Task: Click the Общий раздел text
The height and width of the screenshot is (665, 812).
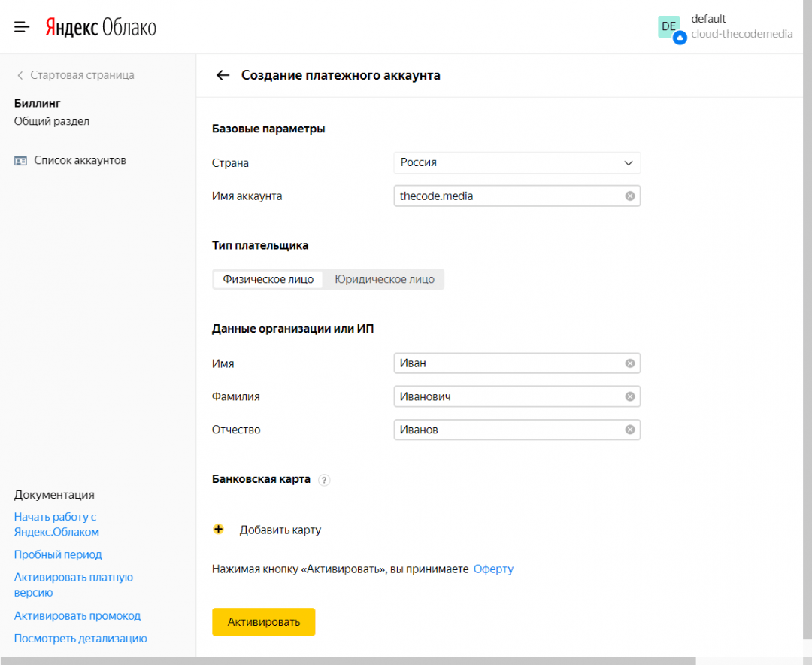Action: coord(52,121)
